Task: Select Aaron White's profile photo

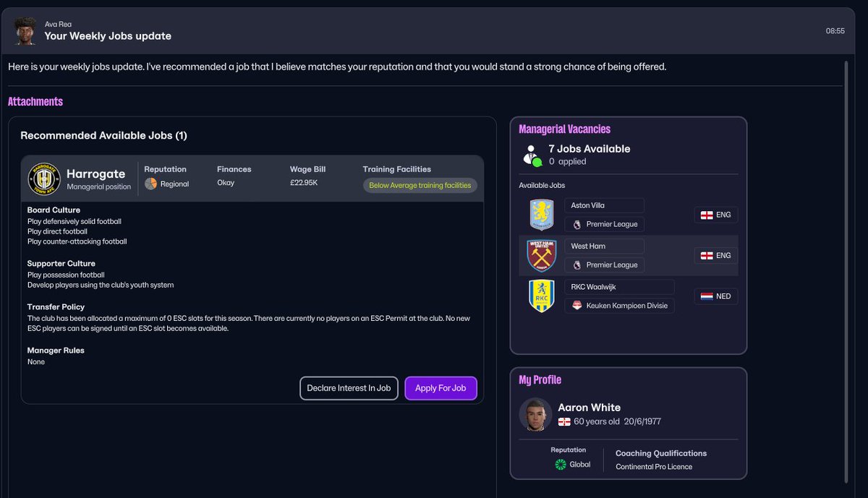Action: [535, 415]
